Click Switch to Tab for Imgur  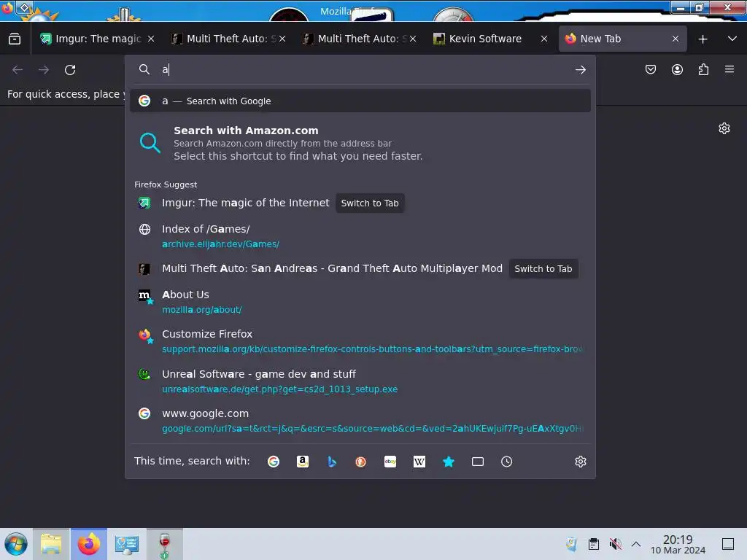tap(370, 203)
